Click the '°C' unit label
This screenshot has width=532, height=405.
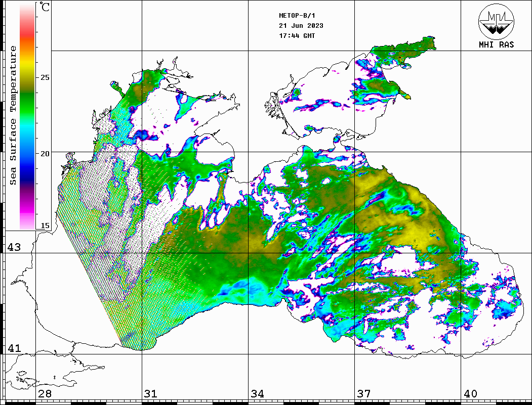point(45,7)
